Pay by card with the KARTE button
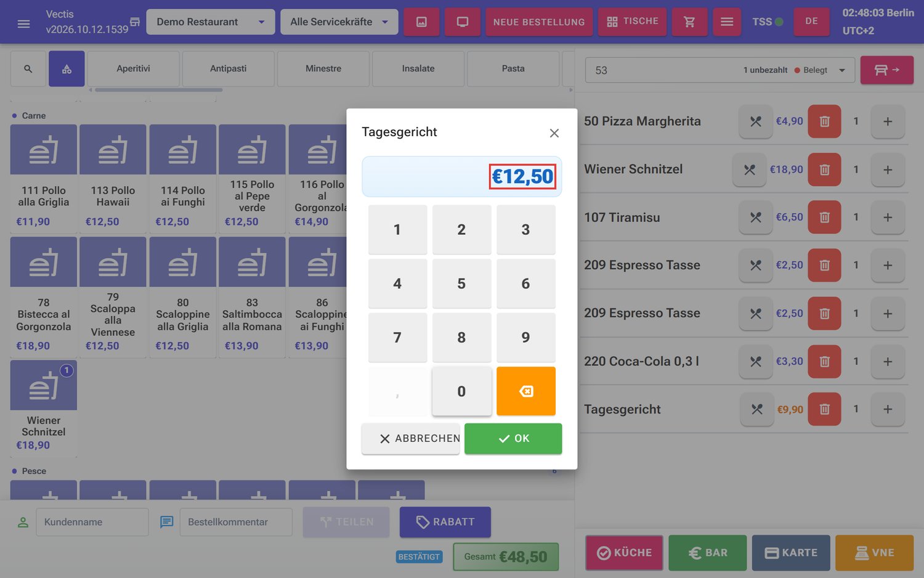The width and height of the screenshot is (924, 578). point(791,553)
